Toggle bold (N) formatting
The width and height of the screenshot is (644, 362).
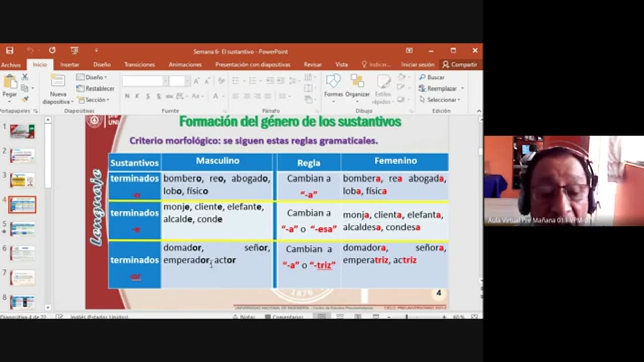click(127, 96)
